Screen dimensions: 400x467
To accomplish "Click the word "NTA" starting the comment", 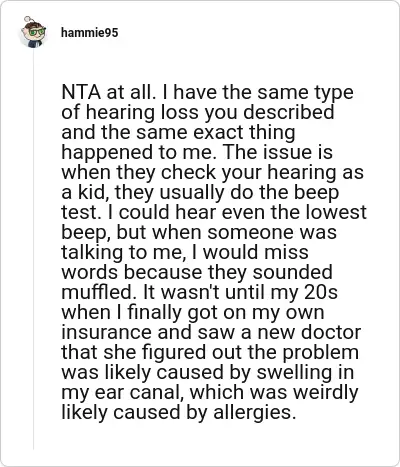I will 81,92.
